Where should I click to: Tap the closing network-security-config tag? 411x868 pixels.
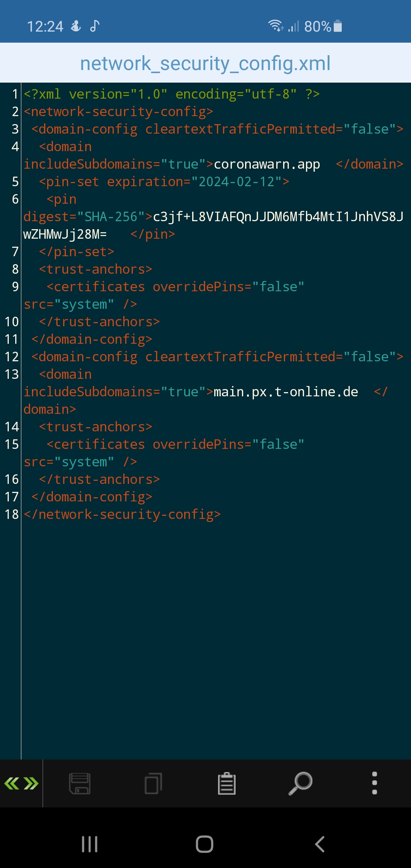(x=122, y=515)
